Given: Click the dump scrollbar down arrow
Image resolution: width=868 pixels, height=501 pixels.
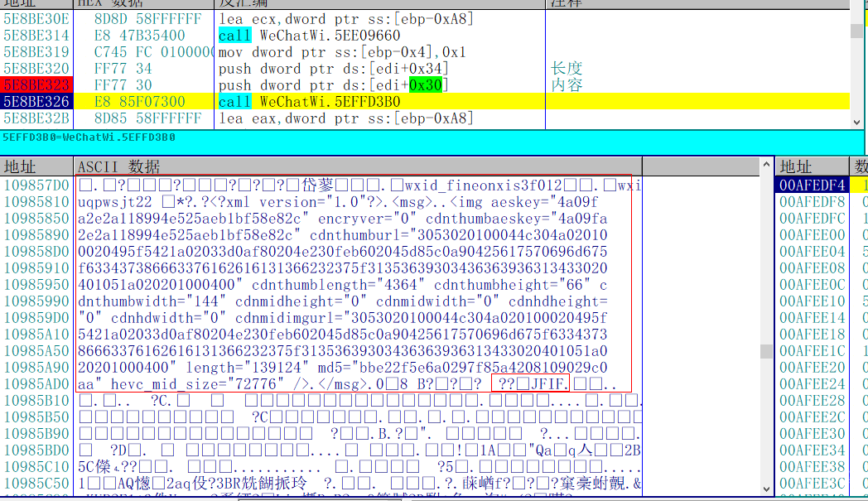Looking at the screenshot, I should point(766,489).
